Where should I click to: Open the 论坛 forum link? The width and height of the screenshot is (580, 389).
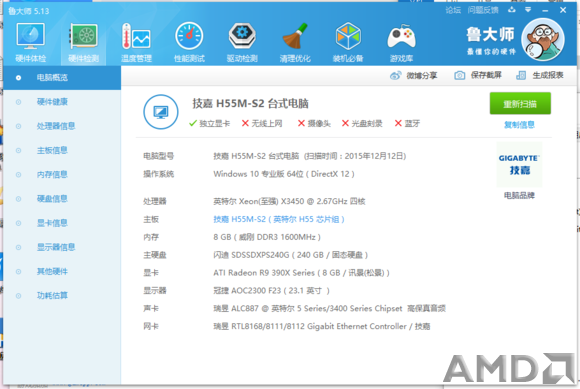coord(453,10)
